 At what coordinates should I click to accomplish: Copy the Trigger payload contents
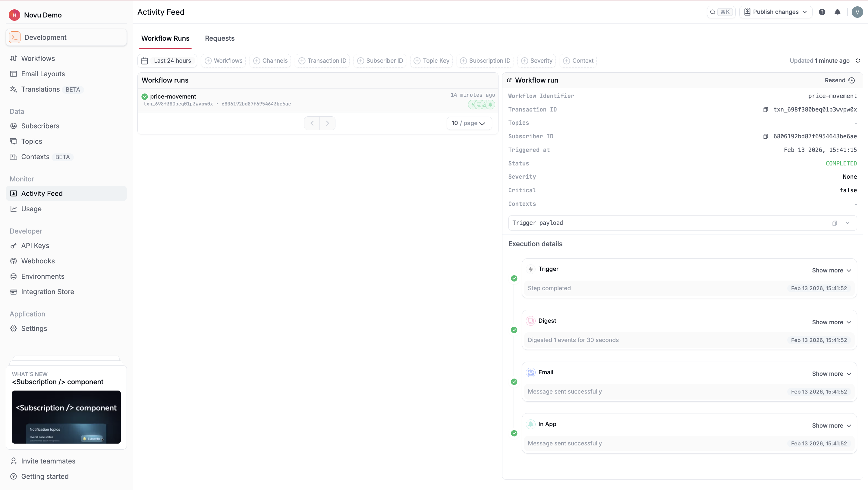pyautogui.click(x=835, y=223)
